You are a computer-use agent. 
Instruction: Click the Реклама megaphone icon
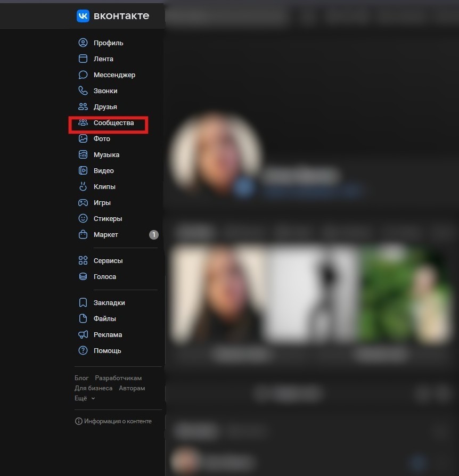[83, 334]
